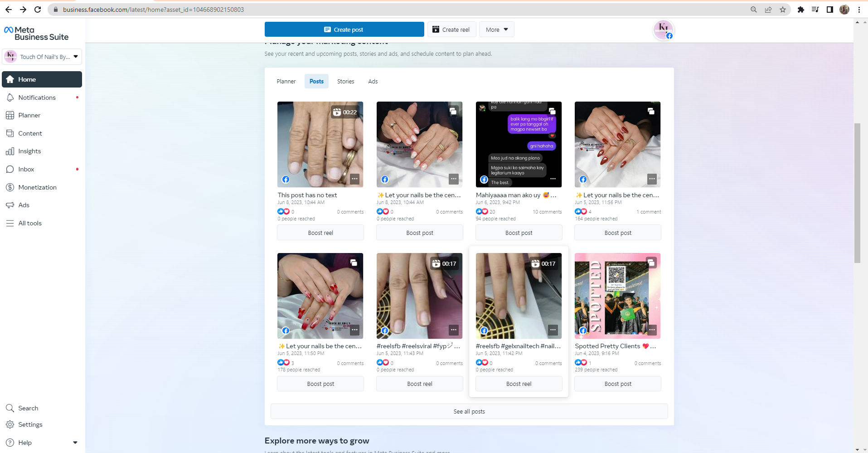Open the Jun 5 11:56 PM red nails thumbnail
Image resolution: width=868 pixels, height=453 pixels.
(618, 144)
